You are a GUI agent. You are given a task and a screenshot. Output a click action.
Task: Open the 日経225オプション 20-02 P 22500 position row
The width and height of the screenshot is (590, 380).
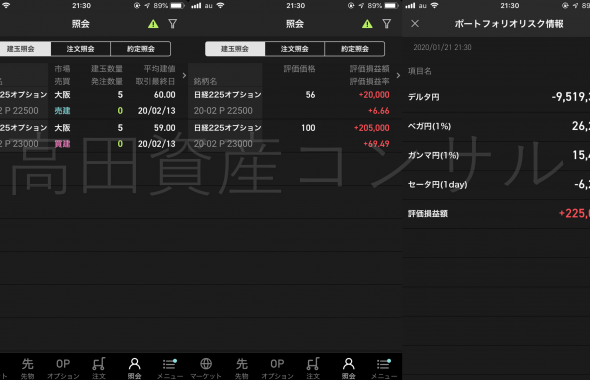coord(295,103)
